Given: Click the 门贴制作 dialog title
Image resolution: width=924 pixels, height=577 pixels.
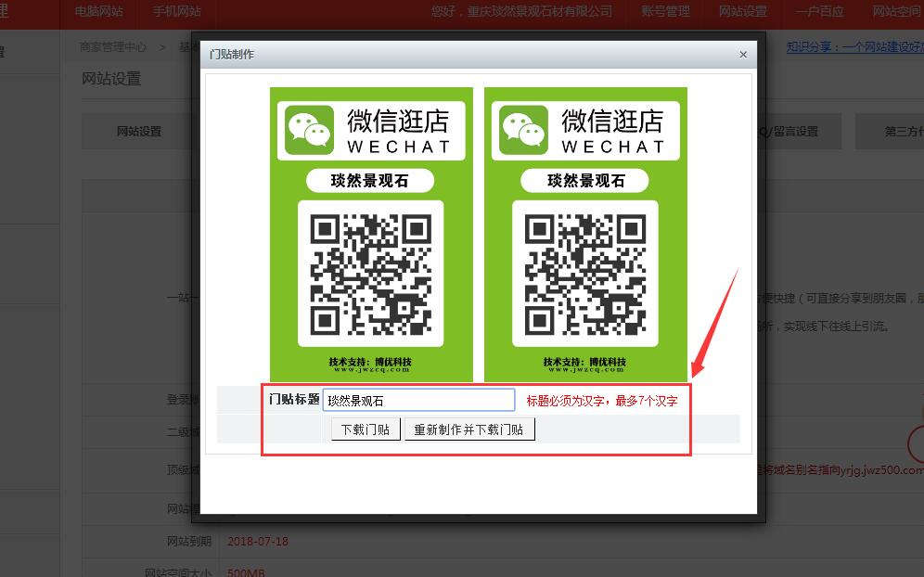Looking at the screenshot, I should coord(232,54).
